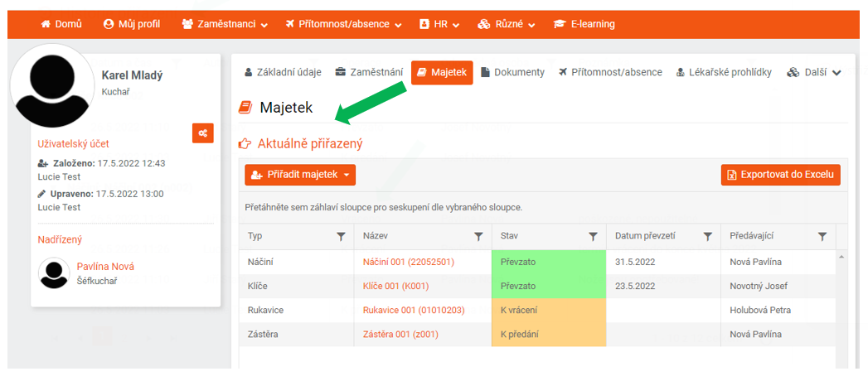Image resolution: width=868 pixels, height=381 pixels.
Task: Open filter for Stav column
Action: [x=593, y=237]
